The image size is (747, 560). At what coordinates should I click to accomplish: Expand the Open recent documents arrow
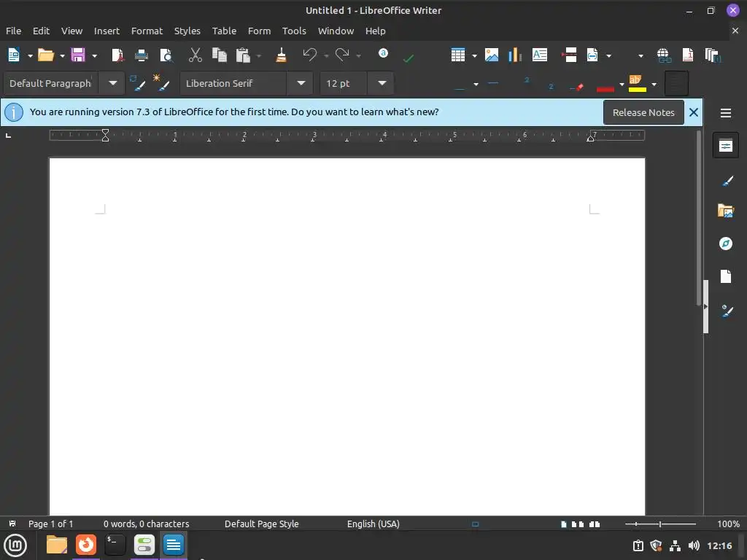(x=62, y=56)
